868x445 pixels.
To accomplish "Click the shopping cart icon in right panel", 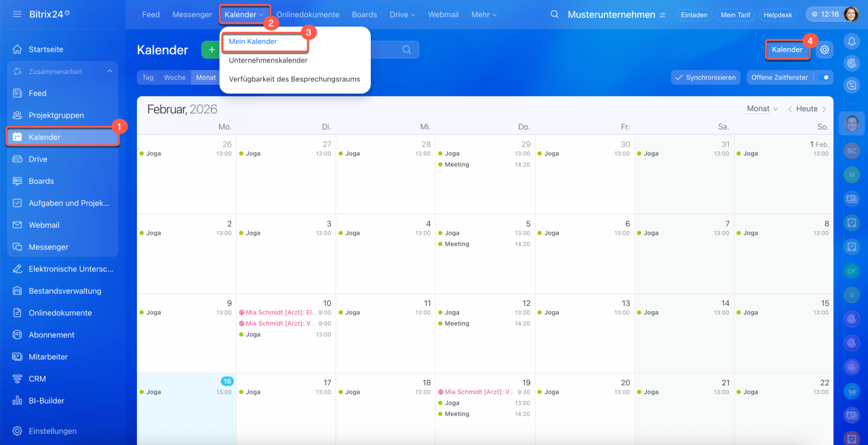I will [x=852, y=391].
